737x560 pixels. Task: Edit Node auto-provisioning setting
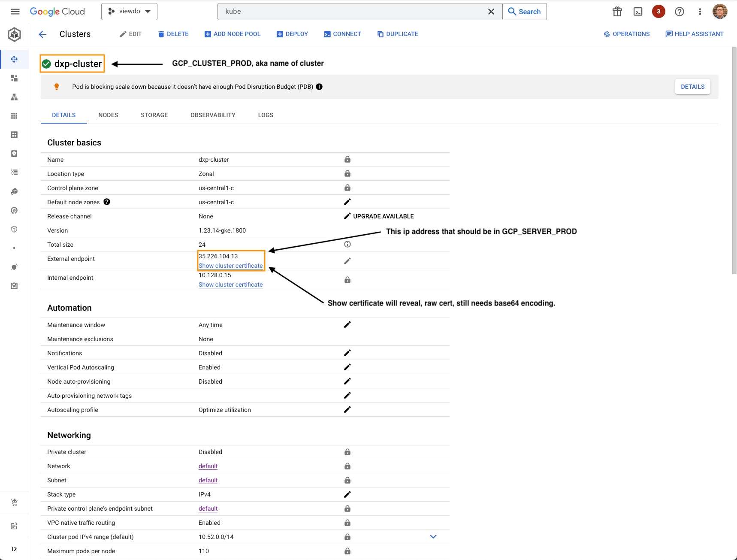pyautogui.click(x=347, y=381)
